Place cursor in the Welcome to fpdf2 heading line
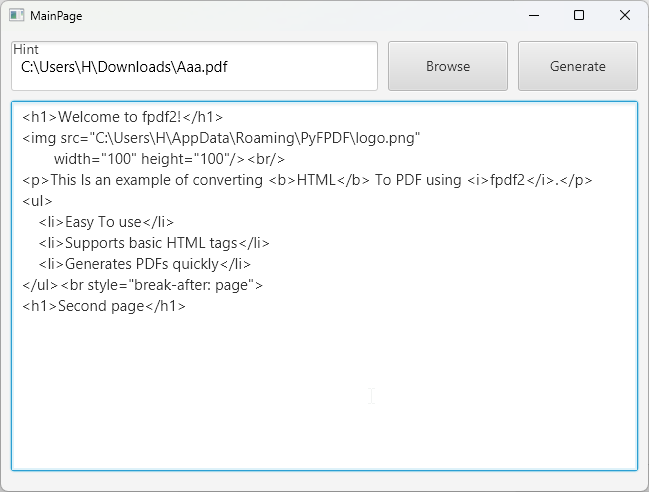The width and height of the screenshot is (649, 492). pos(123,117)
